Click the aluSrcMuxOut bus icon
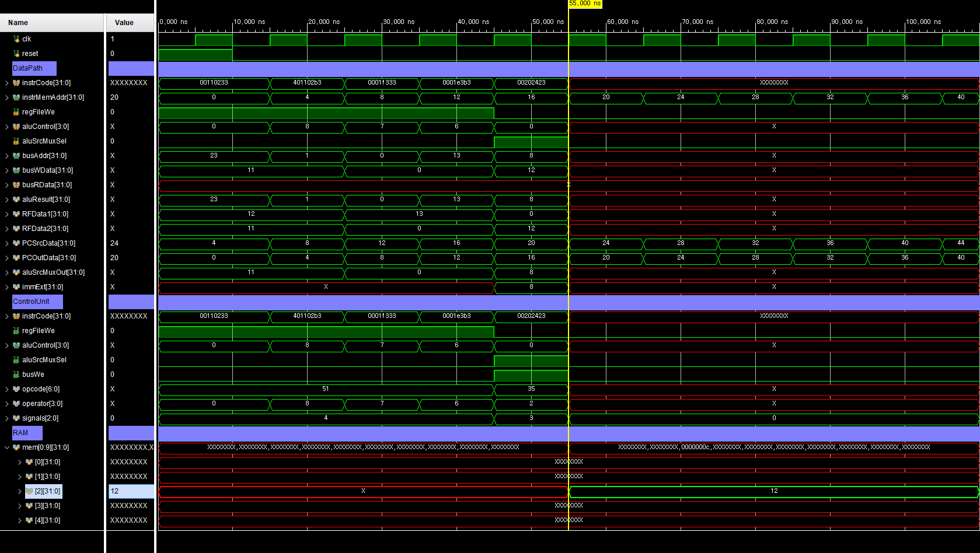The width and height of the screenshot is (980, 553). click(x=16, y=272)
